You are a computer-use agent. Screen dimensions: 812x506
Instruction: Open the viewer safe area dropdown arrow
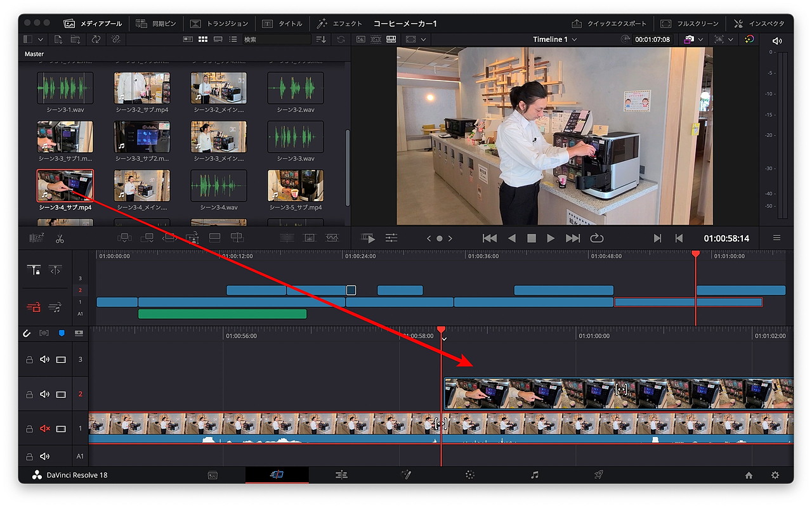pyautogui.click(x=422, y=39)
